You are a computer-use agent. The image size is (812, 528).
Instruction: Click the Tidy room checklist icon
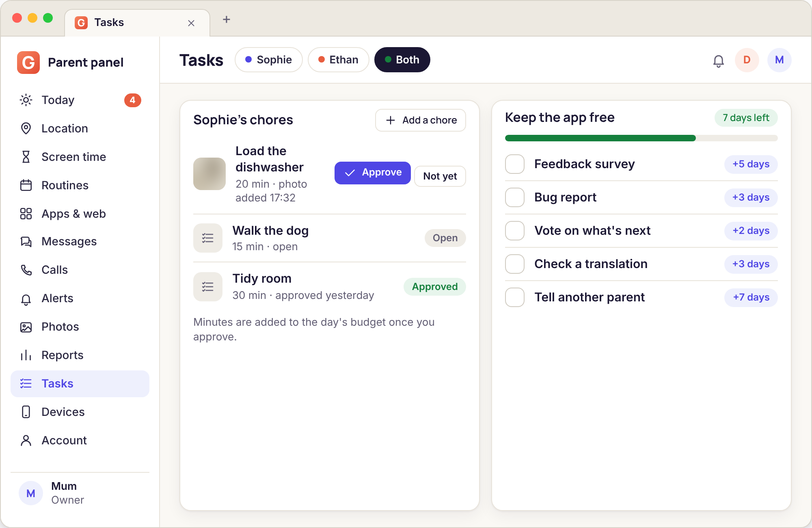coord(208,287)
